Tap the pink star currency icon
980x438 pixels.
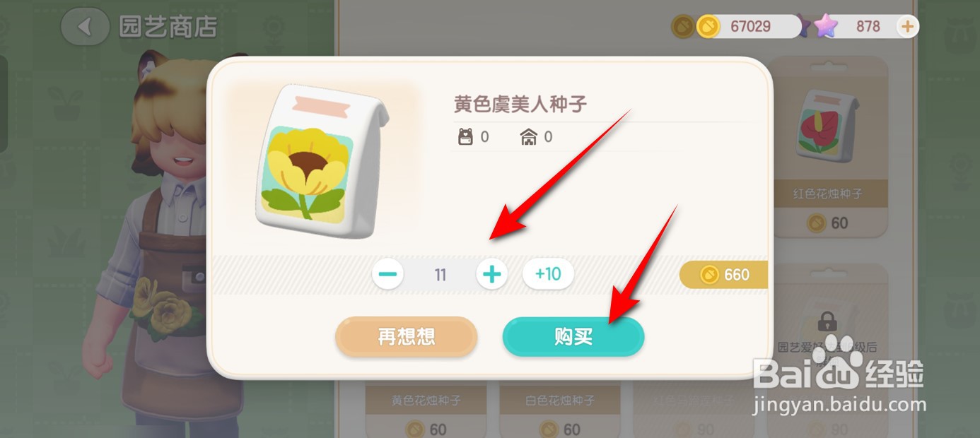point(825,27)
